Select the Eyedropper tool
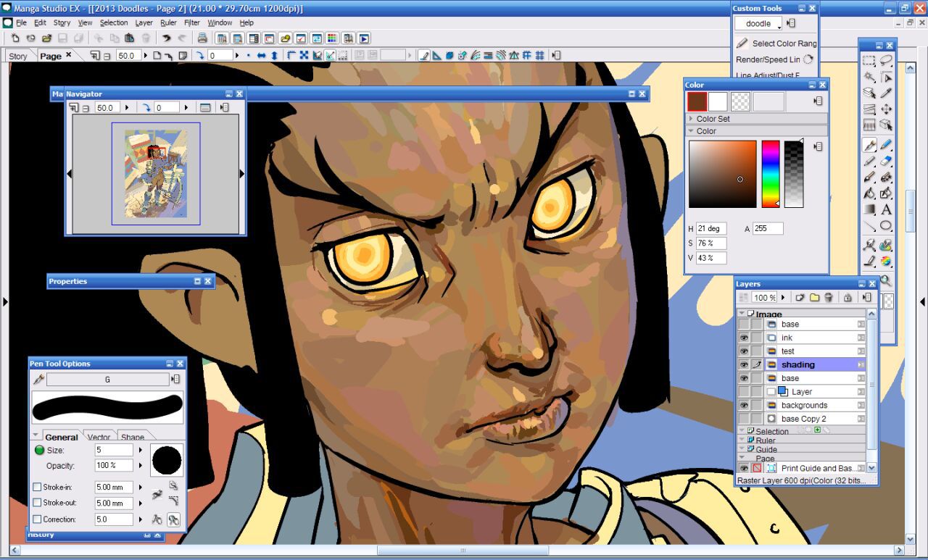The width and height of the screenshot is (928, 560). 886,93
